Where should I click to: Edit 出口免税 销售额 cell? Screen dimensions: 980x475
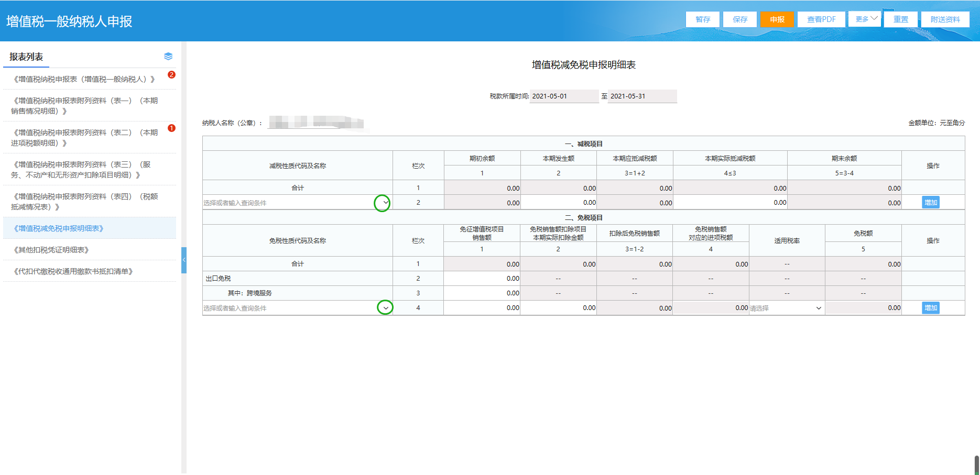(482, 278)
